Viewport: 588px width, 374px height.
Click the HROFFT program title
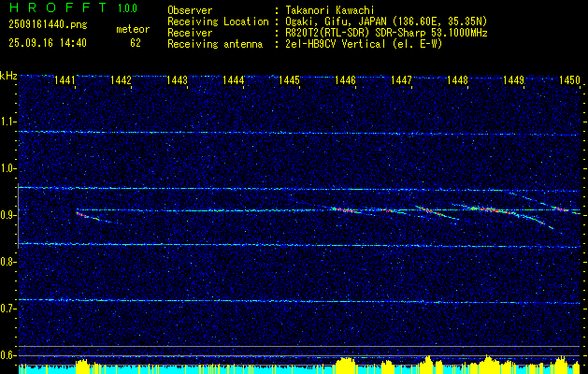pyautogui.click(x=58, y=7)
